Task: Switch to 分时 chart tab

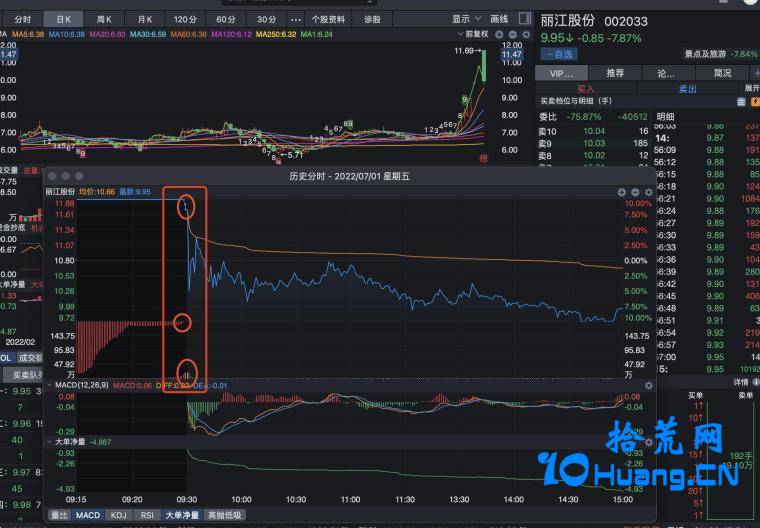Action: pos(22,19)
